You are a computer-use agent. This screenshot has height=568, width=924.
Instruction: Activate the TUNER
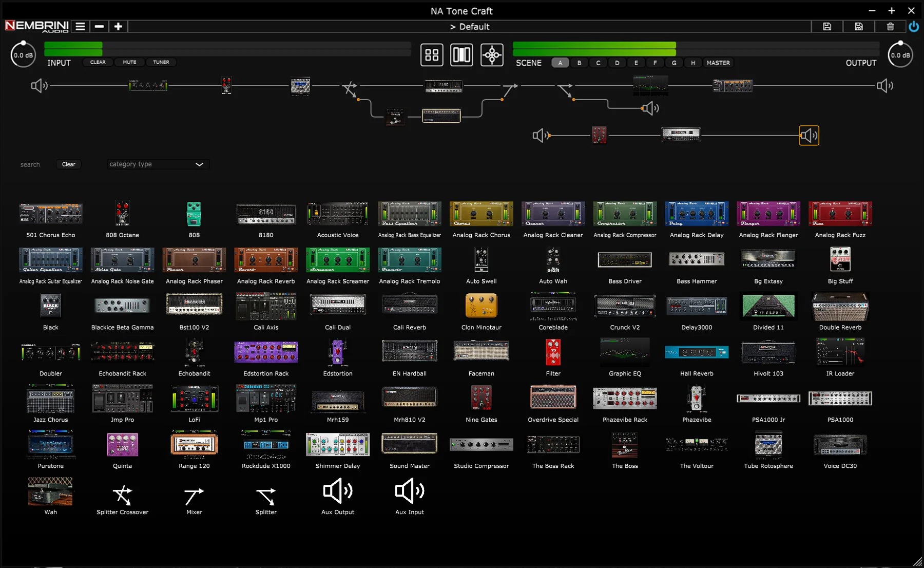coord(161,62)
